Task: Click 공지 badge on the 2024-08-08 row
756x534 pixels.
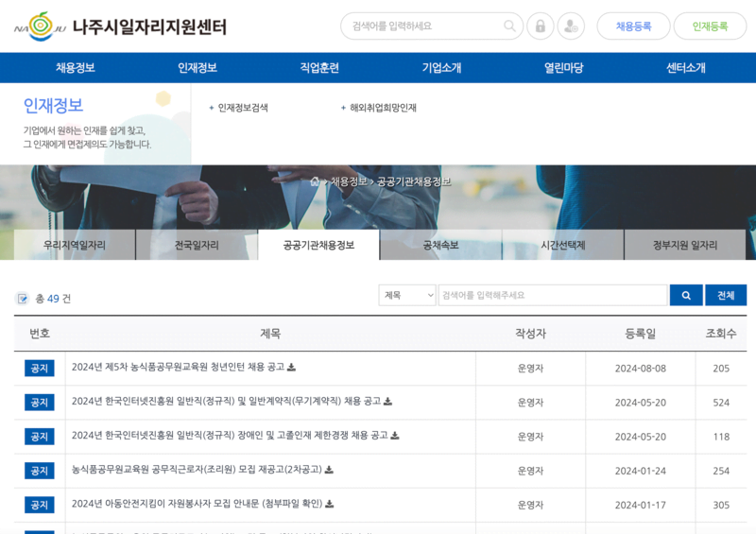Action: pos(39,368)
